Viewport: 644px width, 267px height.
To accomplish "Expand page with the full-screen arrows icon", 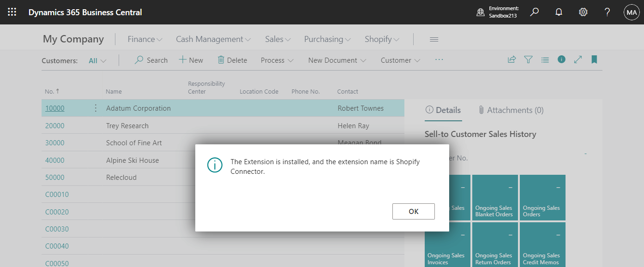I will pyautogui.click(x=578, y=59).
